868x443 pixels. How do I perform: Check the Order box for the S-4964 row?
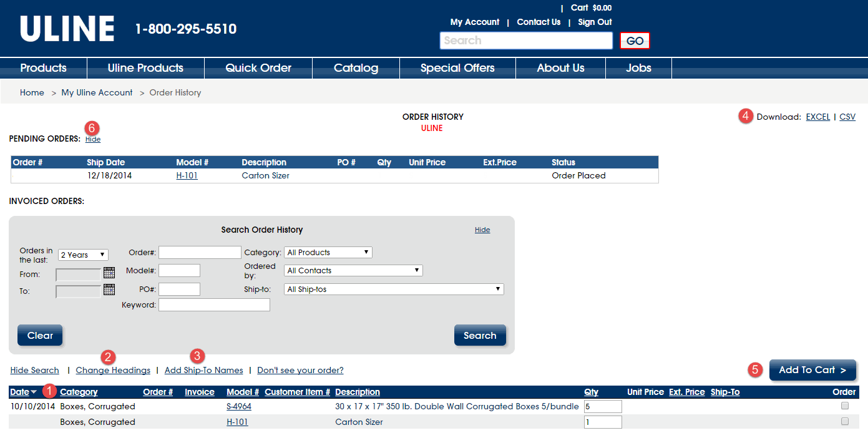(845, 406)
